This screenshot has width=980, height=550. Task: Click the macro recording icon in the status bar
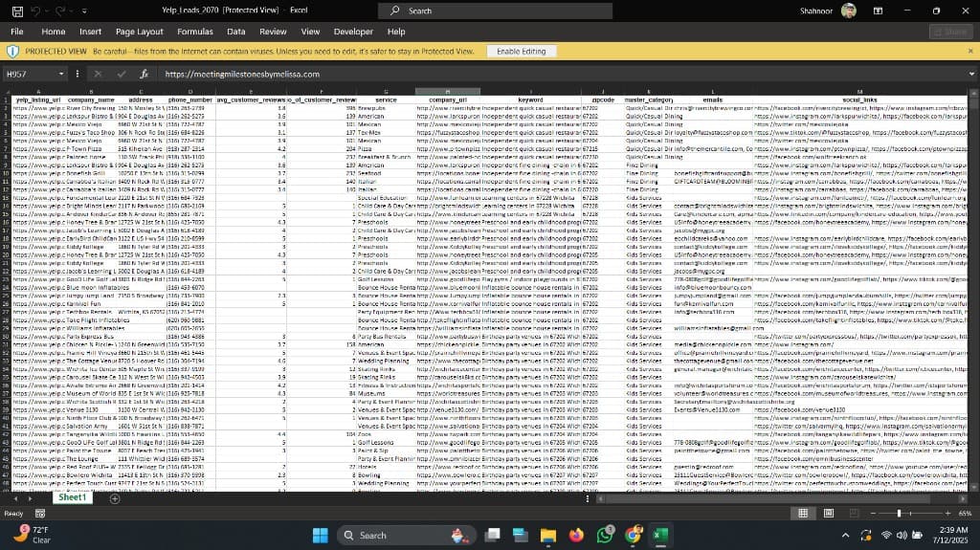point(40,513)
